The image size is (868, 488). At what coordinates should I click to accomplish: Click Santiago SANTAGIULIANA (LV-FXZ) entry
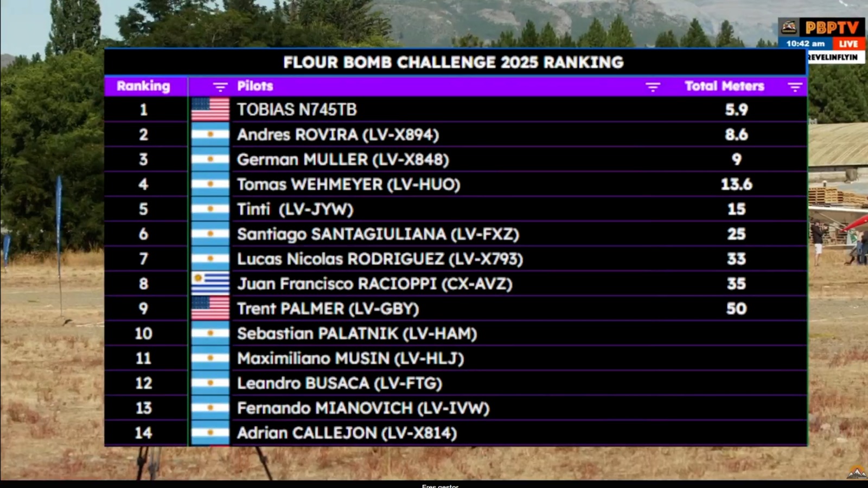[x=378, y=234]
